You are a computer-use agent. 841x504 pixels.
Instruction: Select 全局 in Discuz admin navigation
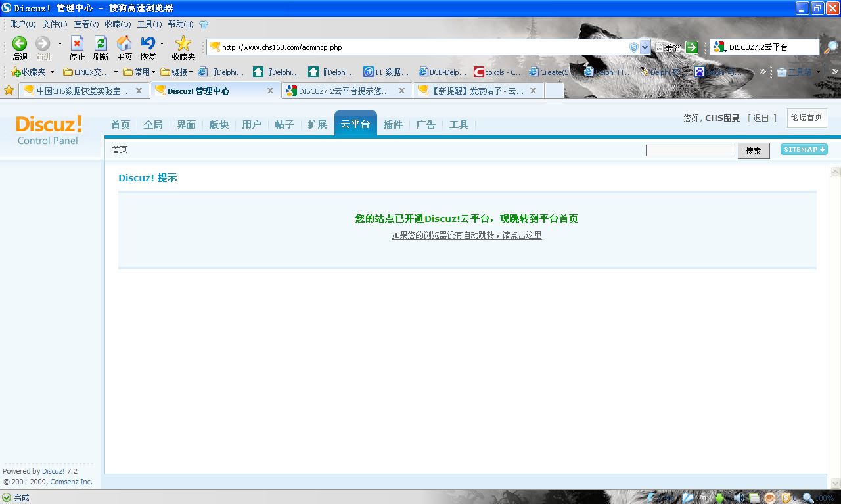coord(153,124)
